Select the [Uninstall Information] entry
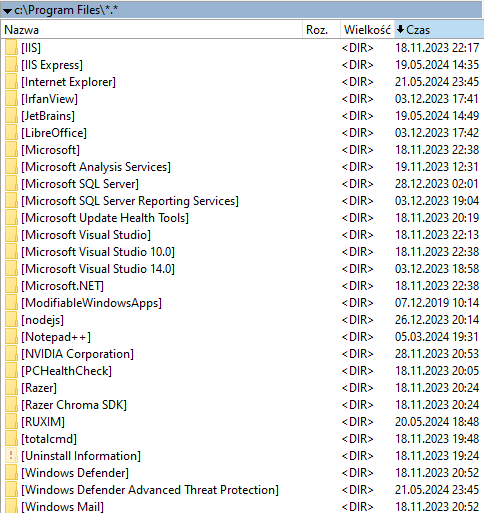 click(81, 456)
